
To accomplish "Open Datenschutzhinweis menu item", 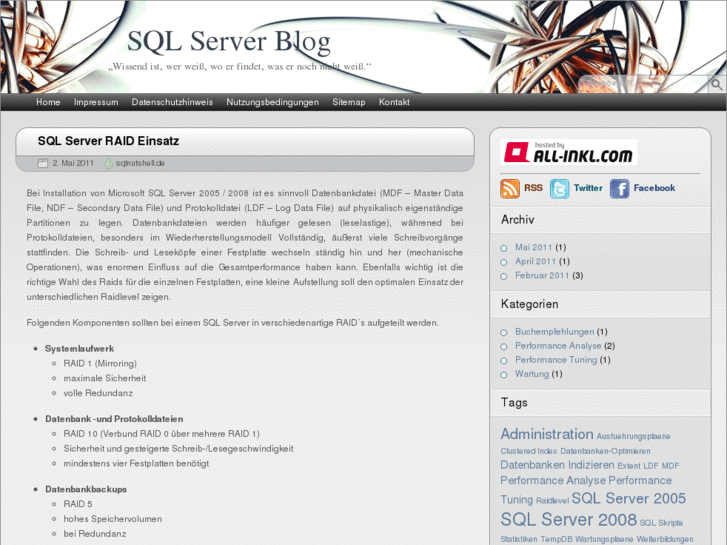I will (172, 102).
